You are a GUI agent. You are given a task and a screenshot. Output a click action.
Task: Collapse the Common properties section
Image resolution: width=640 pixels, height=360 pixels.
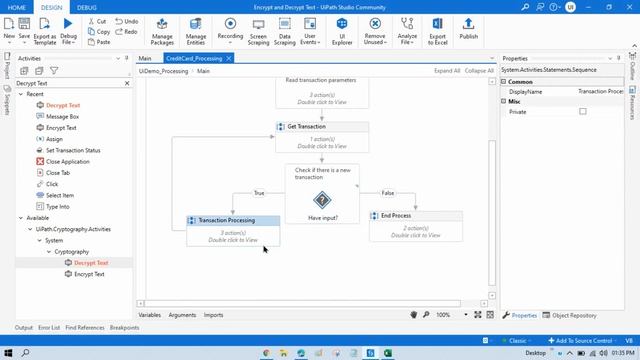coord(504,82)
